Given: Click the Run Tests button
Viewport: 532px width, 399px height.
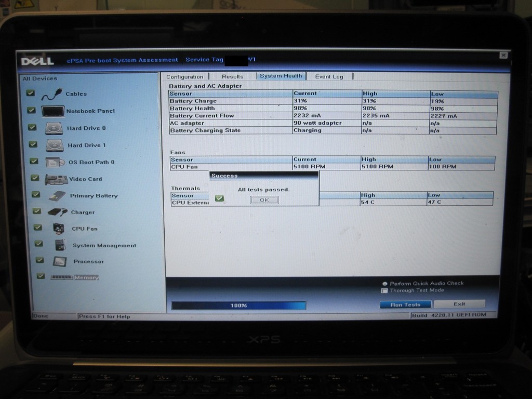Looking at the screenshot, I should tap(405, 304).
